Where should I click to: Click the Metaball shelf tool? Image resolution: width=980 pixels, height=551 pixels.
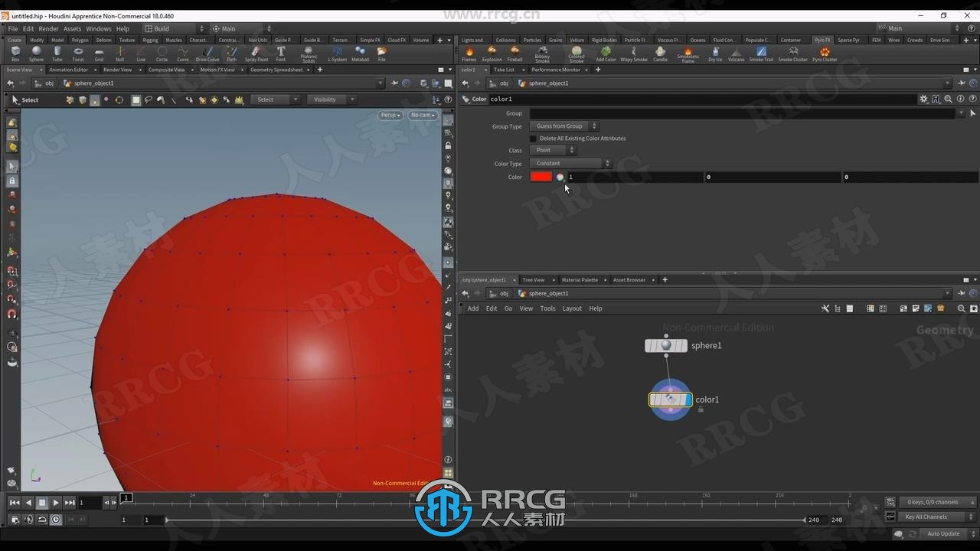tap(360, 54)
